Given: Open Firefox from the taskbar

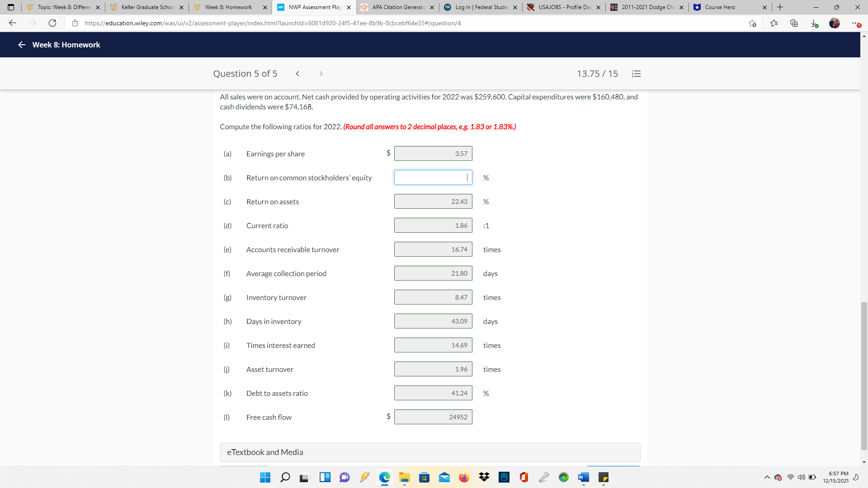Looking at the screenshot, I should click(x=464, y=477).
